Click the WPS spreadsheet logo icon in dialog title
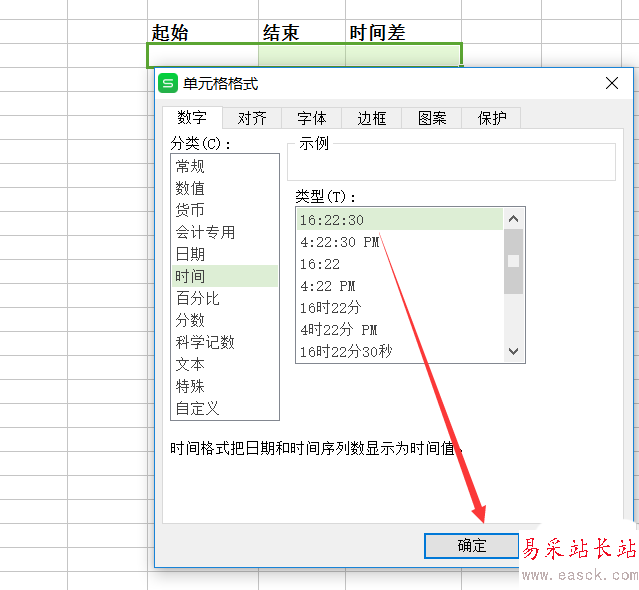The width and height of the screenshot is (639, 590). (167, 83)
